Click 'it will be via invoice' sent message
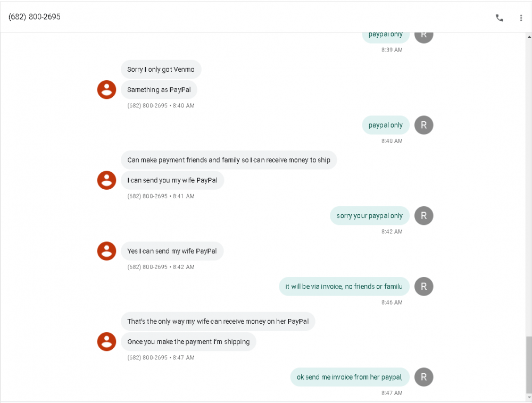The height and width of the screenshot is (403, 532). pyautogui.click(x=344, y=287)
